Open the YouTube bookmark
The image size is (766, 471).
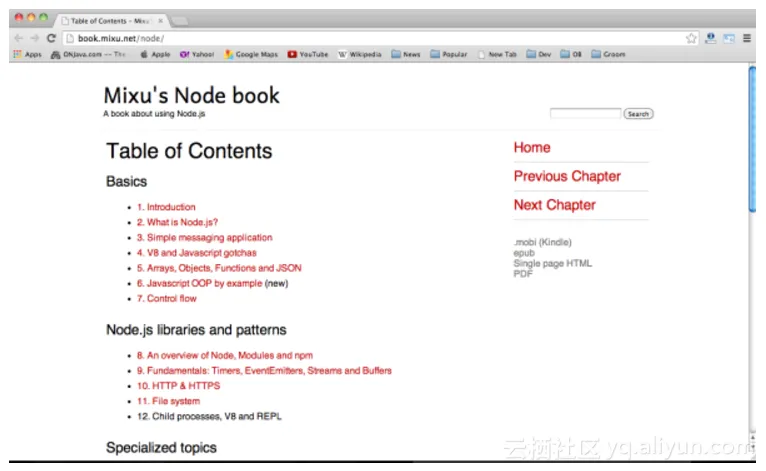click(308, 54)
